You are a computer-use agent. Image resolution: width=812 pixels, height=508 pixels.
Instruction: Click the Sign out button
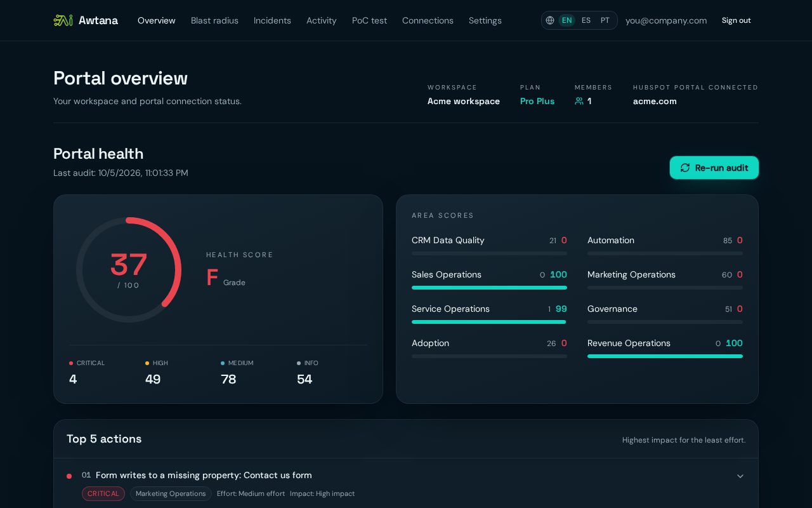[x=736, y=20]
